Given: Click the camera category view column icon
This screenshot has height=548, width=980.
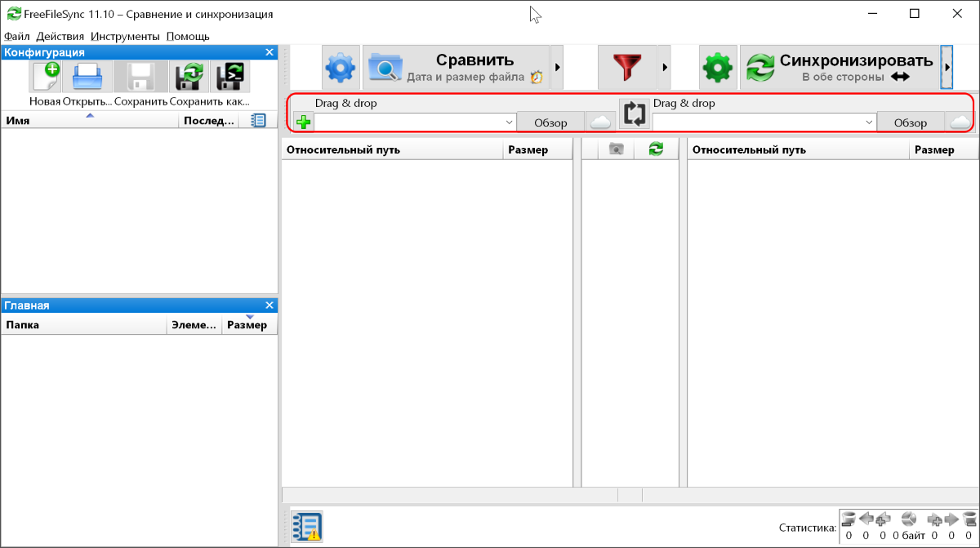Looking at the screenshot, I should click(617, 149).
